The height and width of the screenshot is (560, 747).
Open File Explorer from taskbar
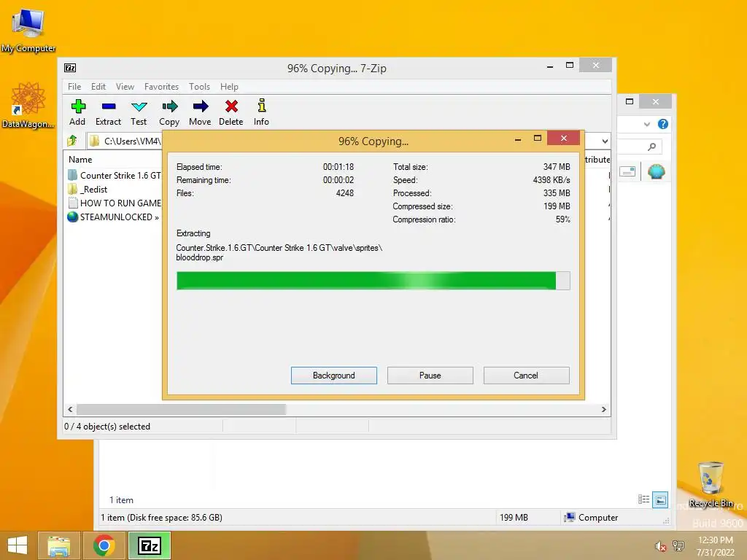coord(59,545)
